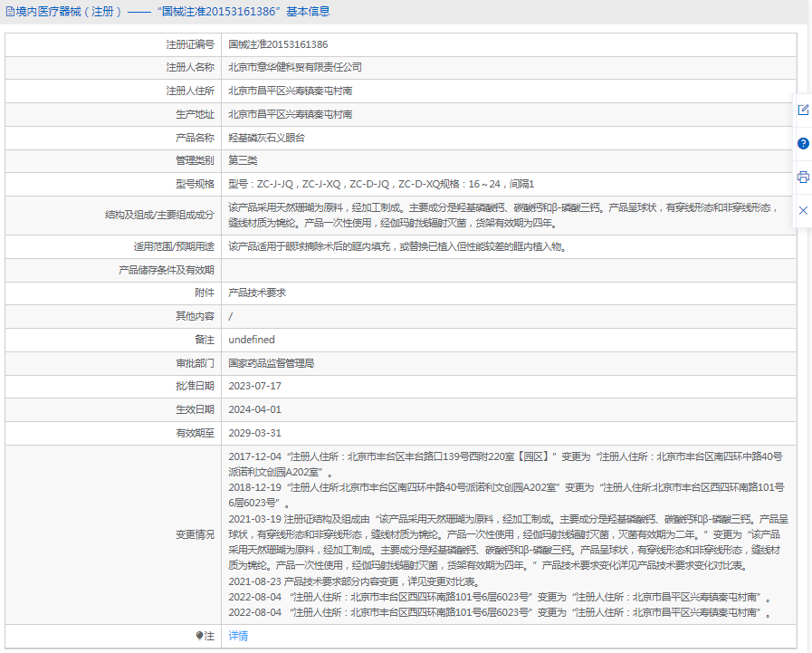Close the floating sidebar with the X icon

click(803, 210)
